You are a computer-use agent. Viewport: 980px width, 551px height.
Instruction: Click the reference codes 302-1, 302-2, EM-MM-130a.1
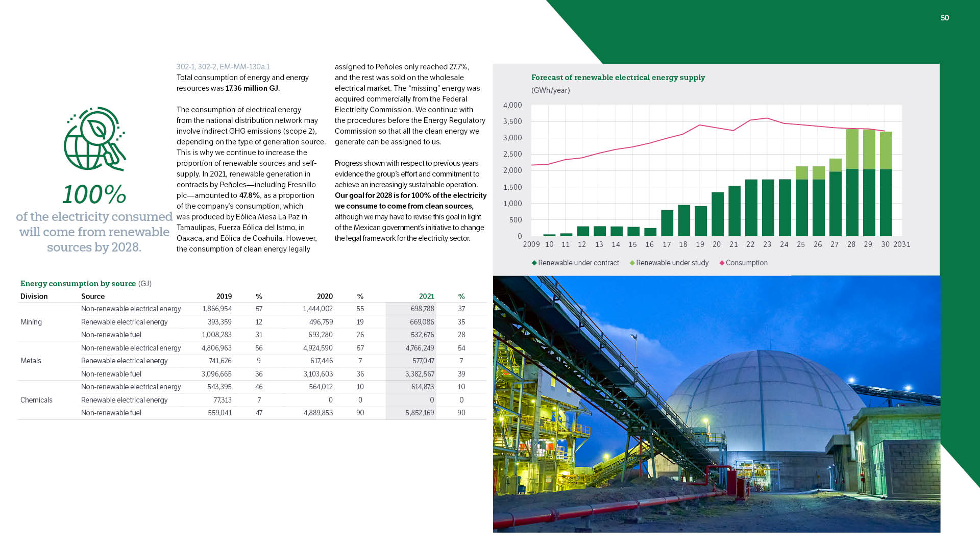pos(223,67)
